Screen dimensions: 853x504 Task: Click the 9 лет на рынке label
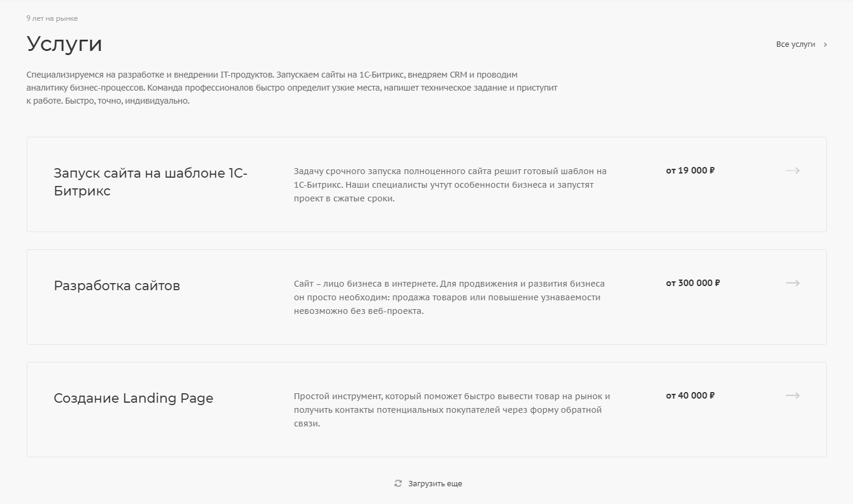pyautogui.click(x=52, y=18)
